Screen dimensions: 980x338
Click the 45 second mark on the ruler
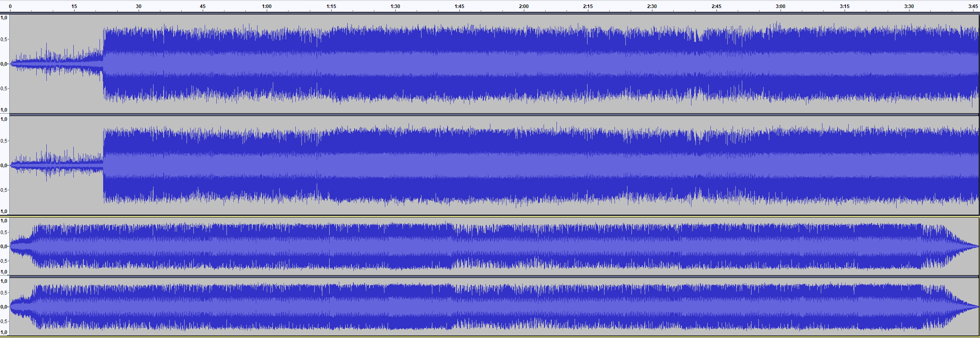pyautogui.click(x=203, y=6)
